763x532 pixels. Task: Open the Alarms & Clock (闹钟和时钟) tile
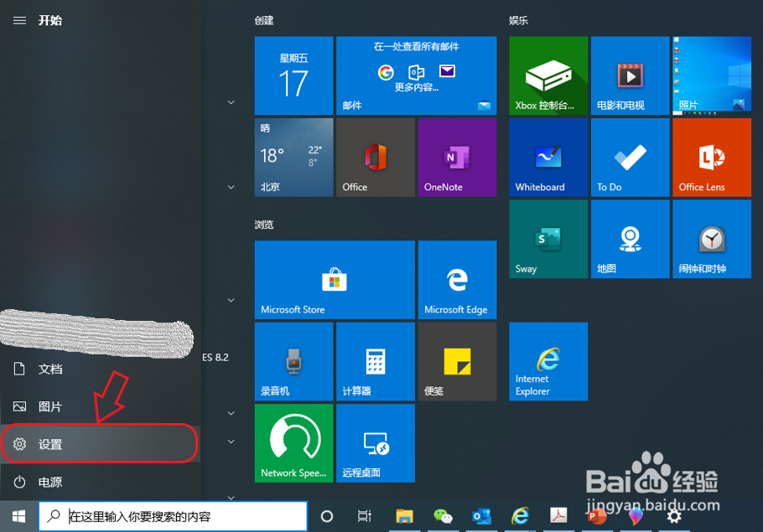tap(712, 239)
